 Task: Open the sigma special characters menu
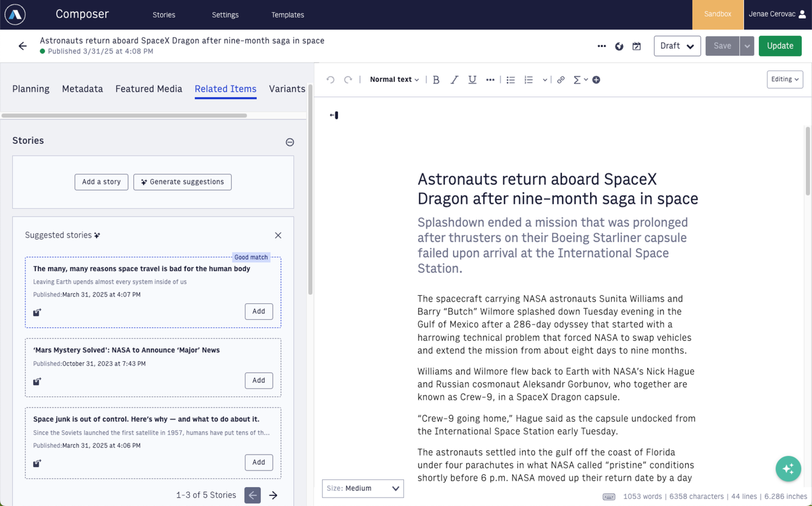[580, 79]
